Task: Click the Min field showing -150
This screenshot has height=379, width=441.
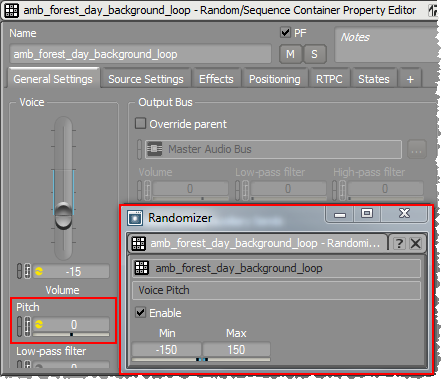Action: point(166,349)
